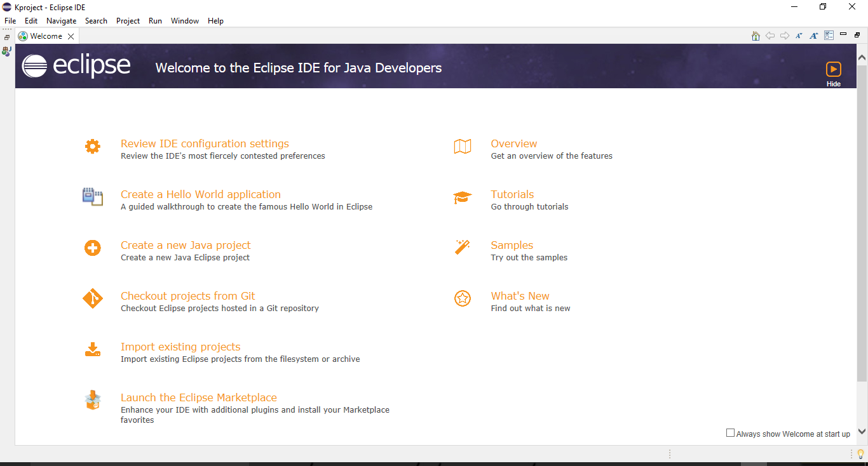Close the Welcome tab
868x466 pixels.
71,37
